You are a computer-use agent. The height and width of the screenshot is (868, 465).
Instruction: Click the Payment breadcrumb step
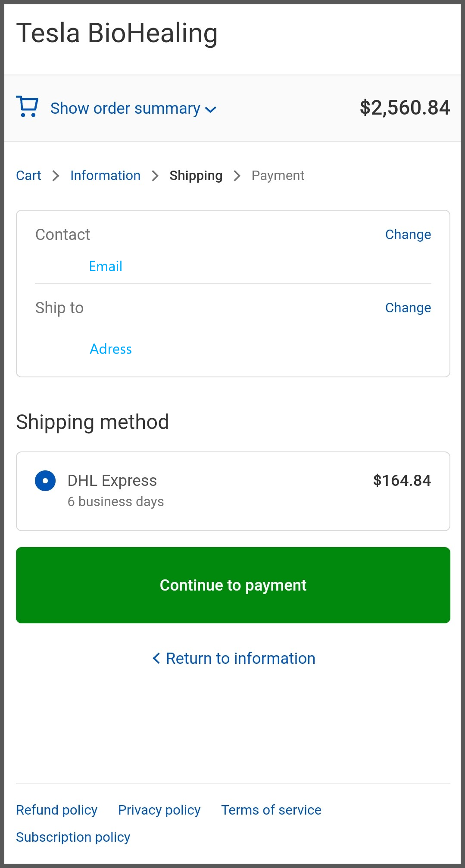278,176
